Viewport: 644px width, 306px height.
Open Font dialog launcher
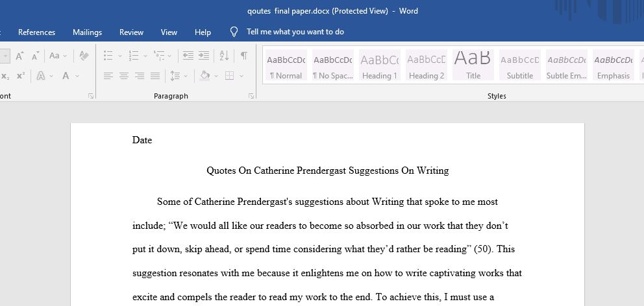tap(91, 96)
